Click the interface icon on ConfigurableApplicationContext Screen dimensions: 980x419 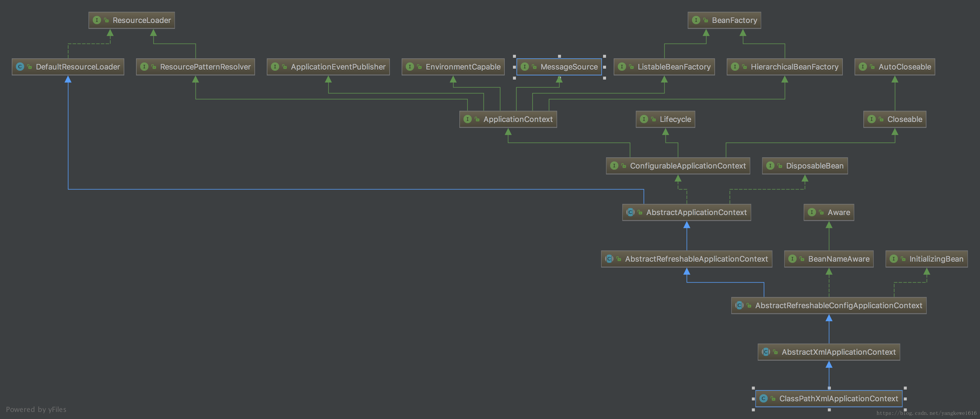point(614,166)
